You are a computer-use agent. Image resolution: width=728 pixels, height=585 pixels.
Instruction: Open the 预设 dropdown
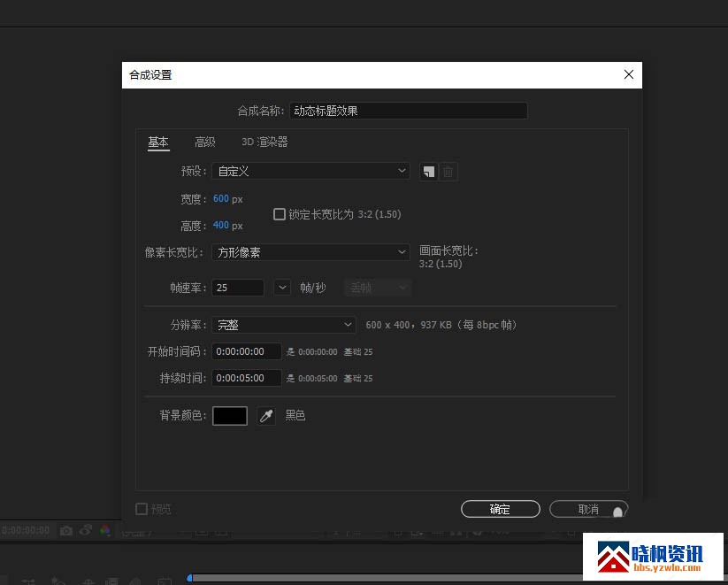310,171
